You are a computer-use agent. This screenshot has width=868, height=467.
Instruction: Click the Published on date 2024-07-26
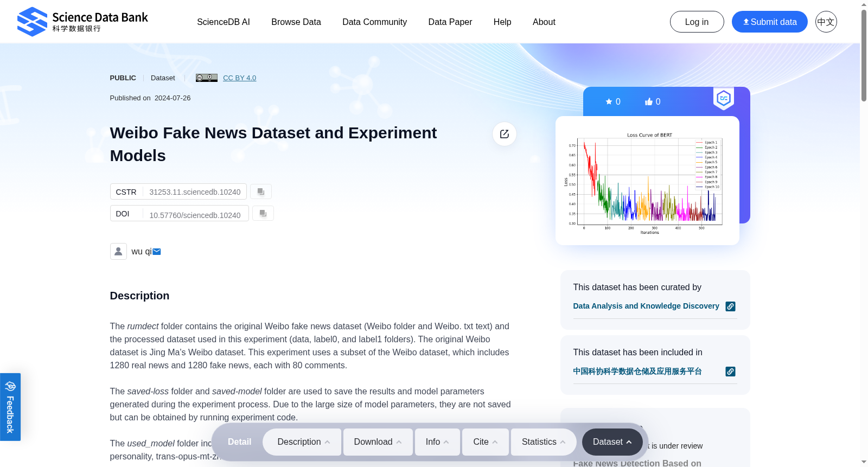173,98
